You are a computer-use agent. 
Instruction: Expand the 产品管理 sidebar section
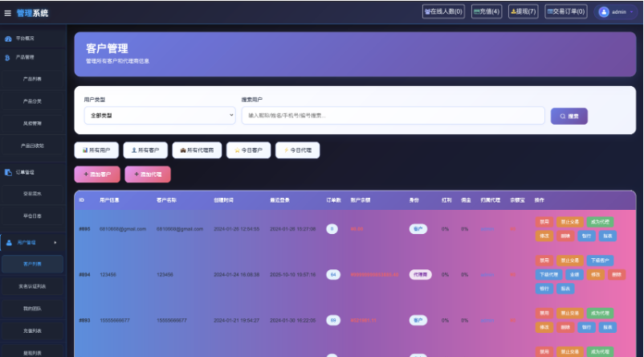(32, 58)
